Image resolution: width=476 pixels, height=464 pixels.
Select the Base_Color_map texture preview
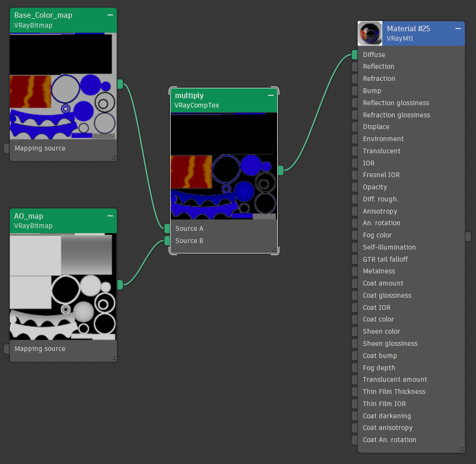pyautogui.click(x=63, y=86)
